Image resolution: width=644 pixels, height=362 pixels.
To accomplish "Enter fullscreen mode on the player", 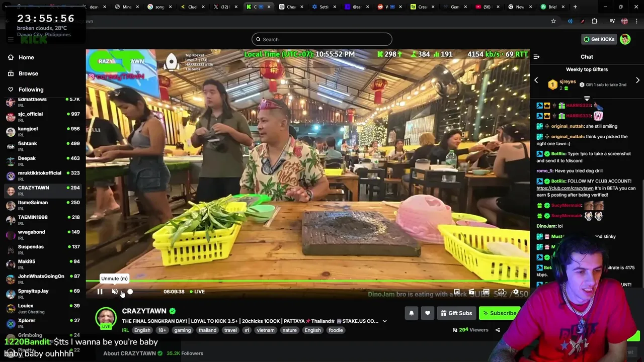I will pyautogui.click(x=501, y=292).
